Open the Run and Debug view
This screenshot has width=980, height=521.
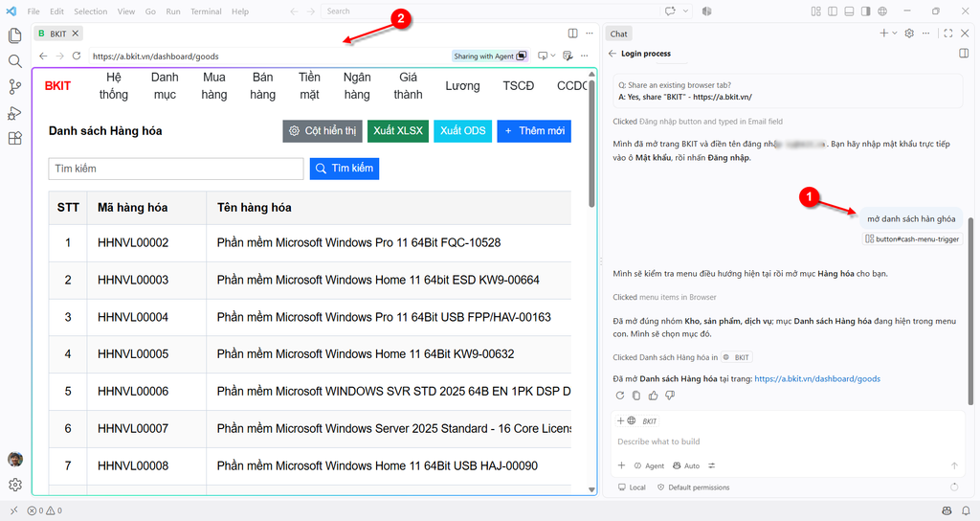coord(15,113)
